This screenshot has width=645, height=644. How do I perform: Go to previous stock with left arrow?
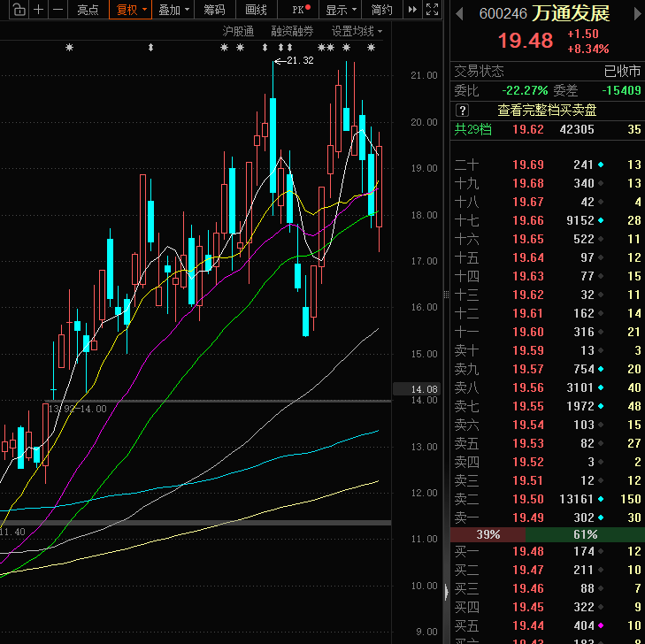click(x=459, y=14)
